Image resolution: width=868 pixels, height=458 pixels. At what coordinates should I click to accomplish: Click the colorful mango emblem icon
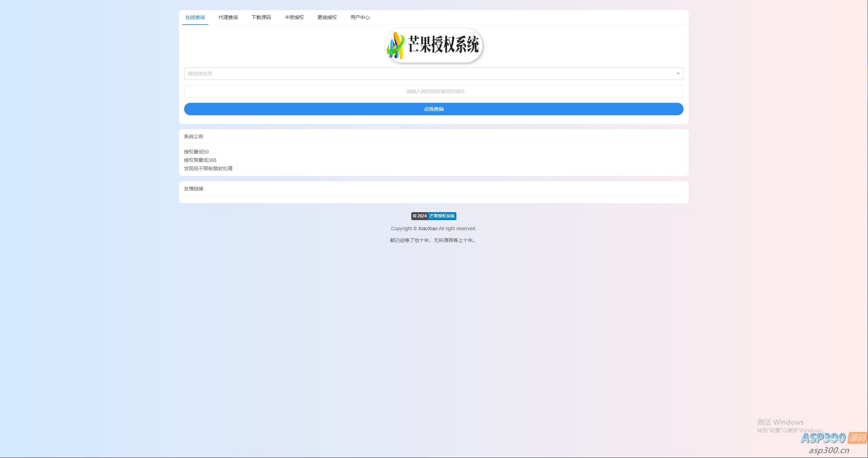pos(396,45)
